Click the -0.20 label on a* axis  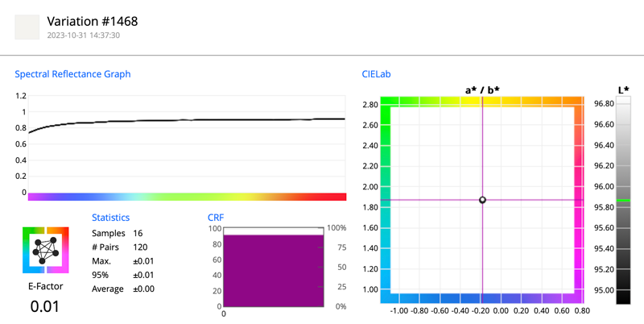point(481,310)
